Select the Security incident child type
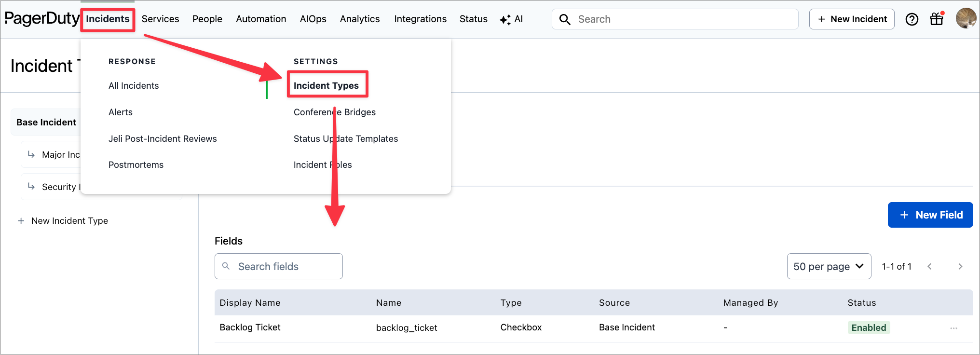This screenshot has height=355, width=980. click(x=51, y=187)
